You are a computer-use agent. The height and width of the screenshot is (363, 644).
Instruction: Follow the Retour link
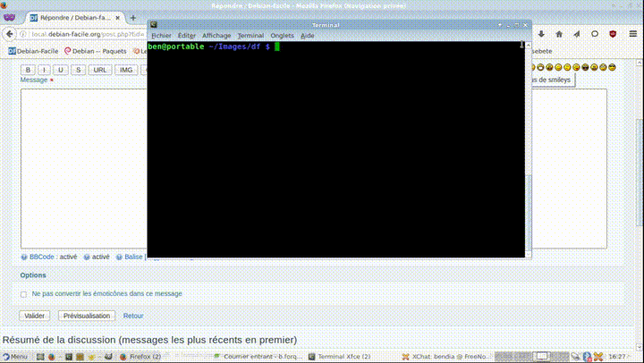coord(132,316)
